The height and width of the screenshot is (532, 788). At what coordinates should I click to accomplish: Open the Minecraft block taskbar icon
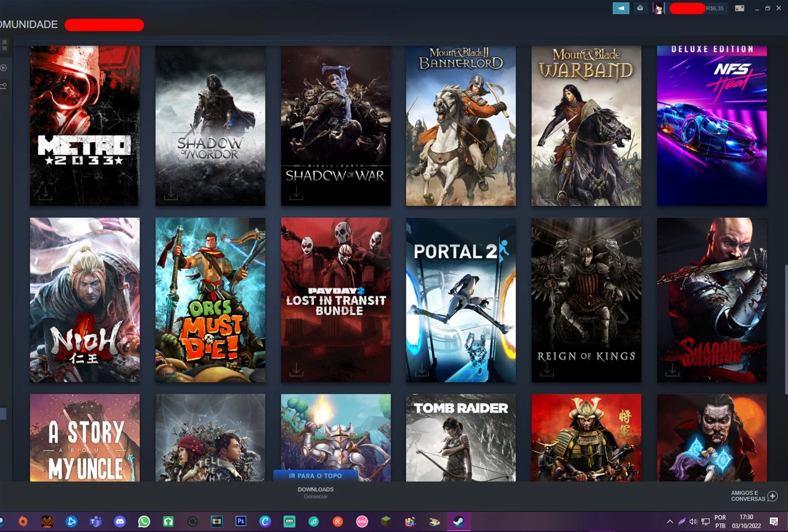(x=386, y=521)
